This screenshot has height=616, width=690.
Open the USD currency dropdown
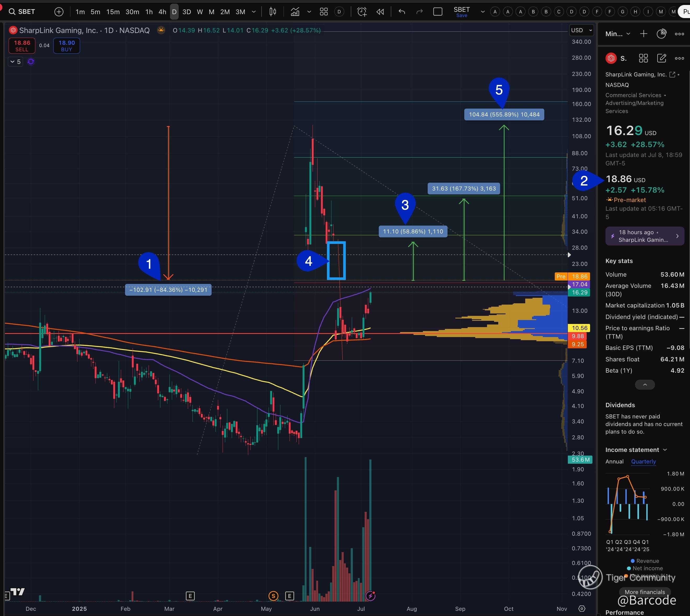(581, 30)
